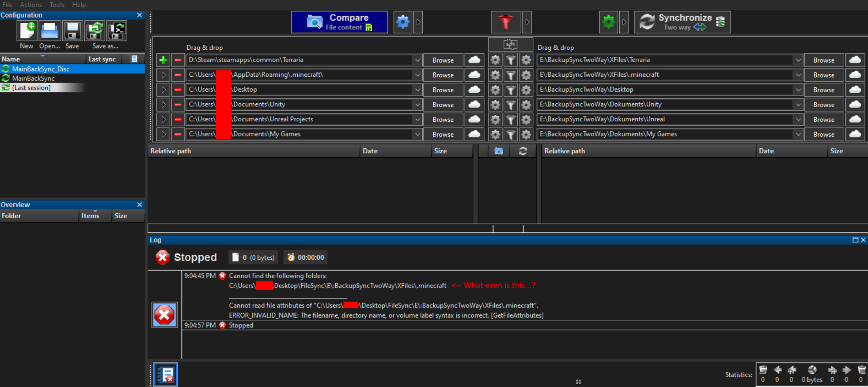Click the Save as batch job icon

[x=117, y=31]
